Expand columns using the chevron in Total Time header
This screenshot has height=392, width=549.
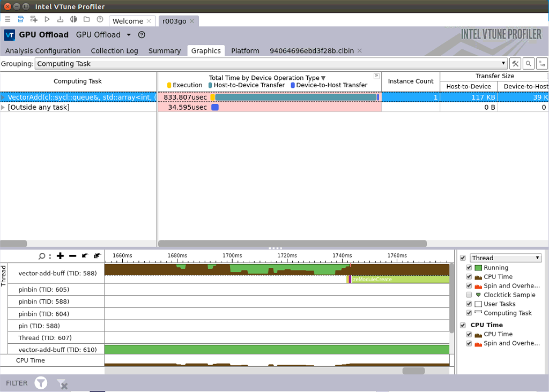tap(376, 76)
